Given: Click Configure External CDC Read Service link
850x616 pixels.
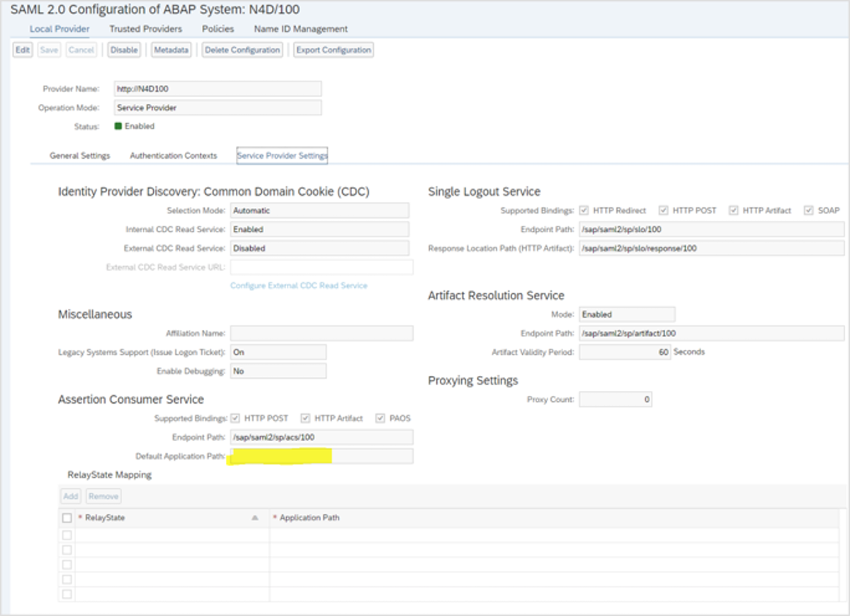Looking at the screenshot, I should pos(298,285).
